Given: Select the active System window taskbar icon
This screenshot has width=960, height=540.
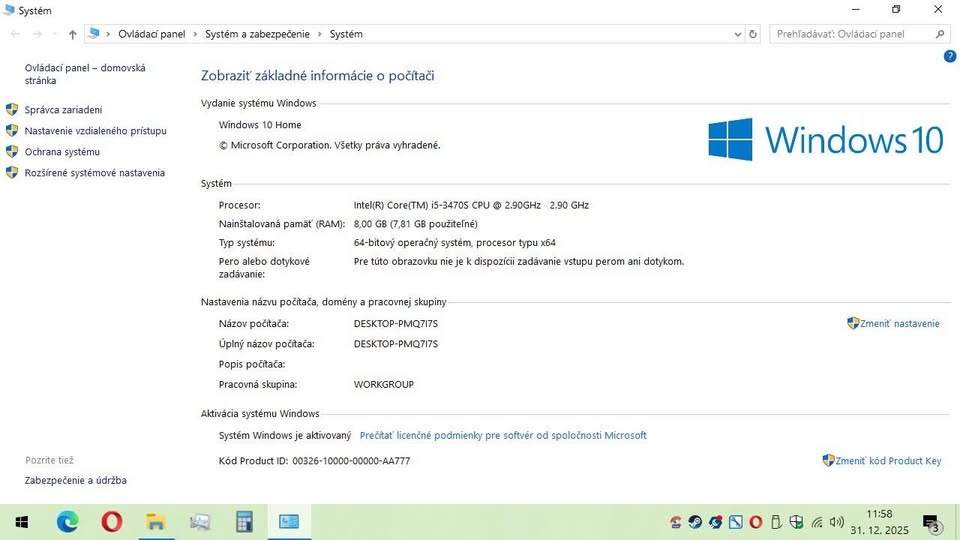Looking at the screenshot, I should [x=289, y=522].
